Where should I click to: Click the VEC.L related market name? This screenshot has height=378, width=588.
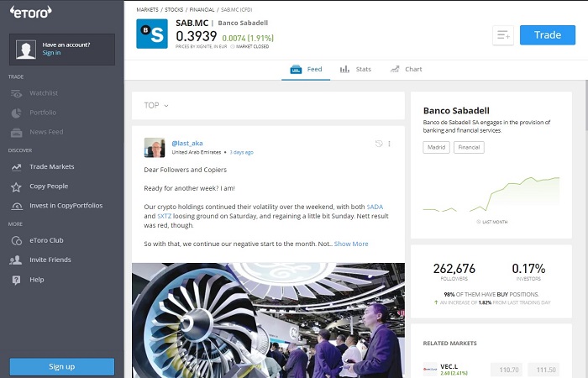(x=449, y=367)
